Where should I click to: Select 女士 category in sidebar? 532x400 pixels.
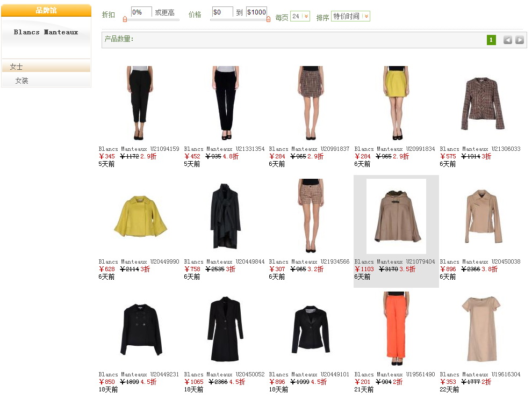click(x=46, y=67)
